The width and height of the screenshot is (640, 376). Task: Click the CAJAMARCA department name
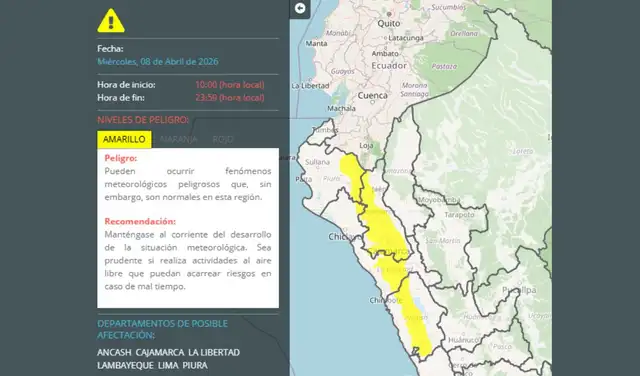pyautogui.click(x=160, y=352)
